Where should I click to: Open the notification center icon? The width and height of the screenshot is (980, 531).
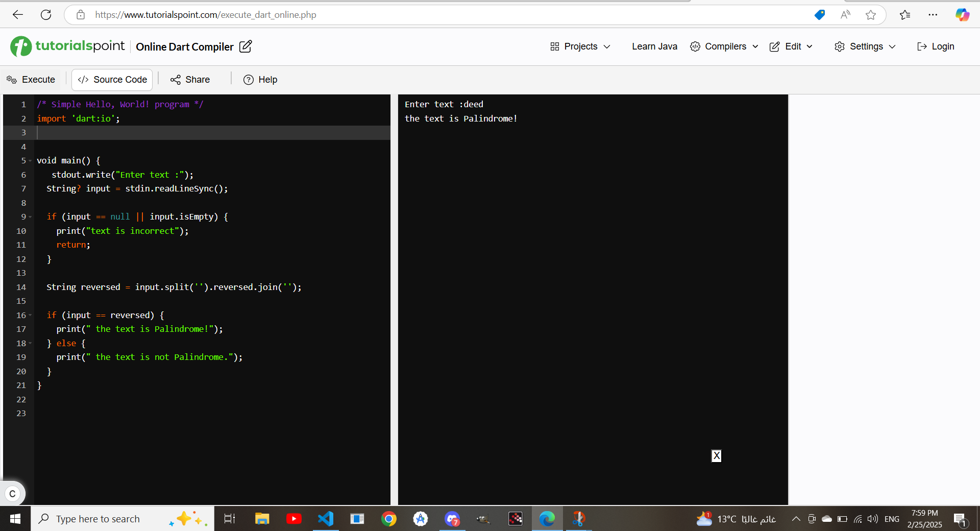960,519
